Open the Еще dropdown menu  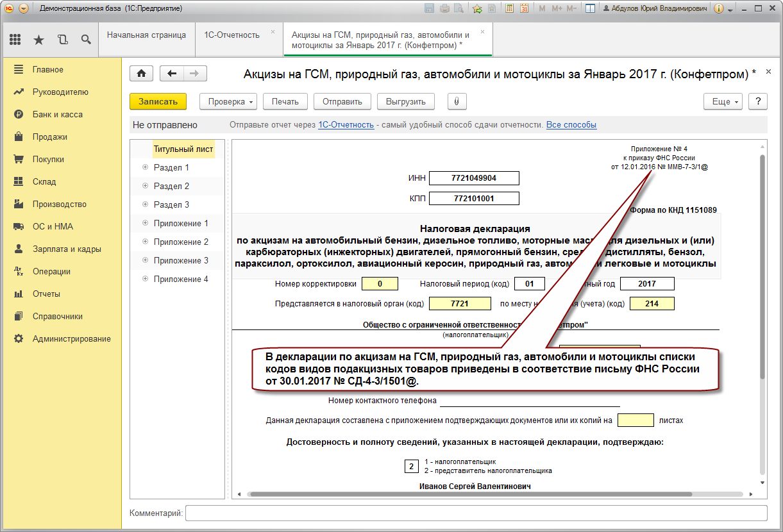[725, 101]
